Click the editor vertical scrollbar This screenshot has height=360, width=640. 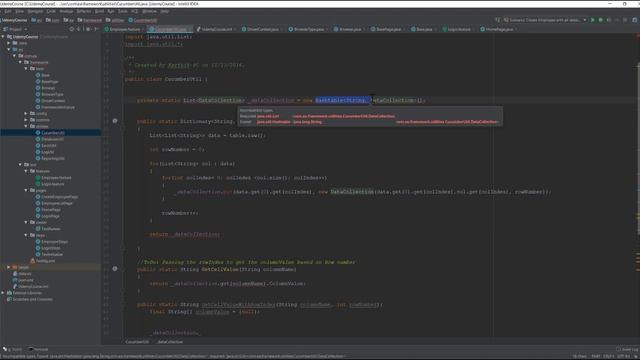click(638, 149)
